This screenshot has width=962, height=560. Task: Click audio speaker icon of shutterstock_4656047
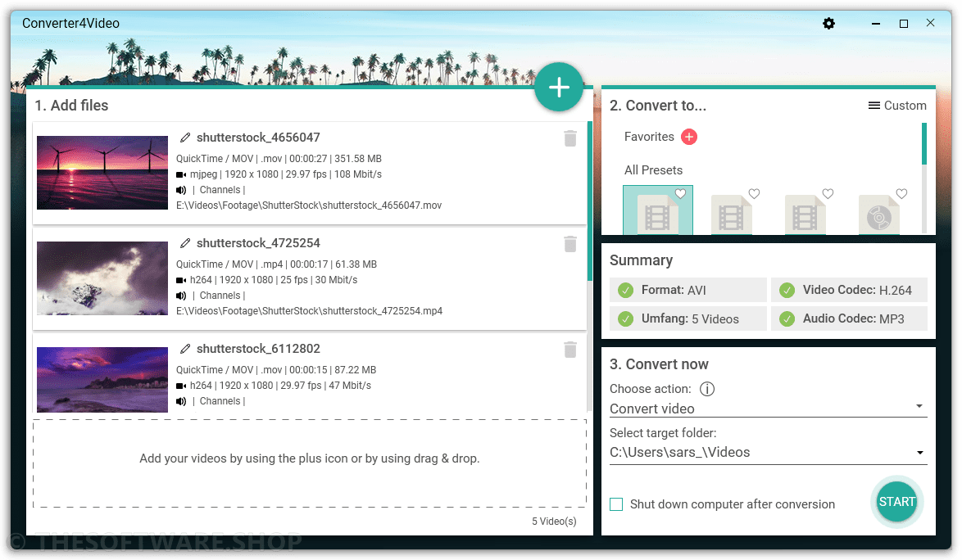pos(181,190)
